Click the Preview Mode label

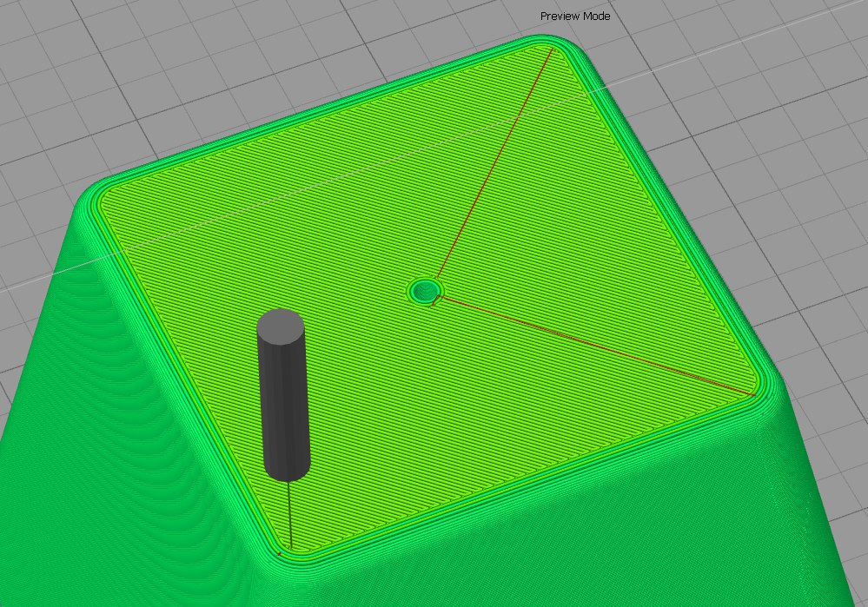(x=575, y=16)
